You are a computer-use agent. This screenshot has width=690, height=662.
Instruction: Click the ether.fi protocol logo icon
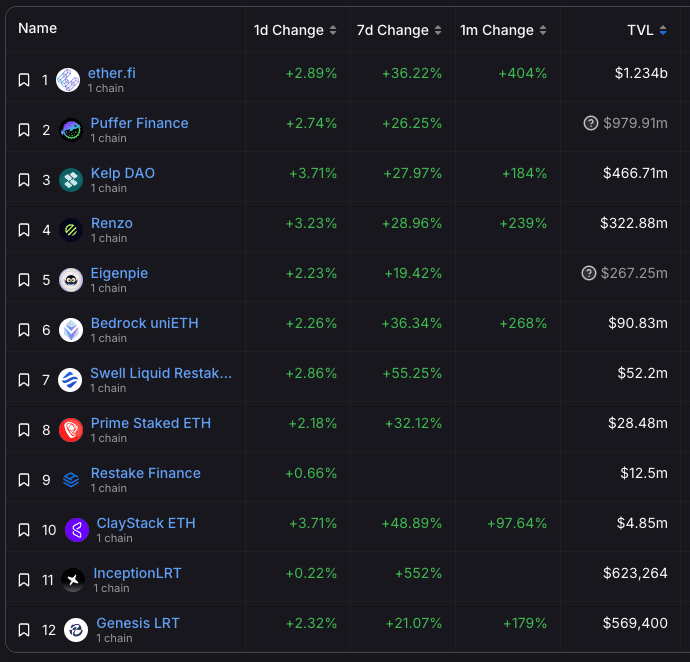pos(68,80)
